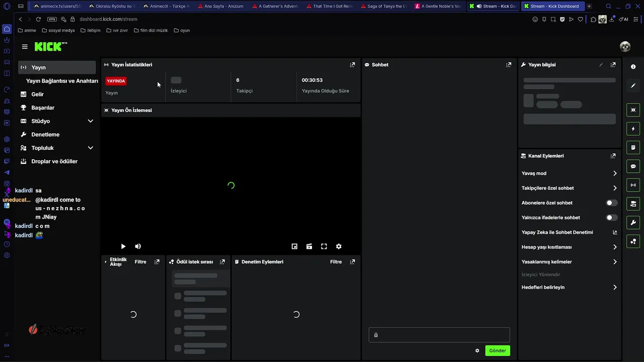This screenshot has height=362, width=644.
Task: Pop out the Kanal Eylemleri panel
Action: 613,156
